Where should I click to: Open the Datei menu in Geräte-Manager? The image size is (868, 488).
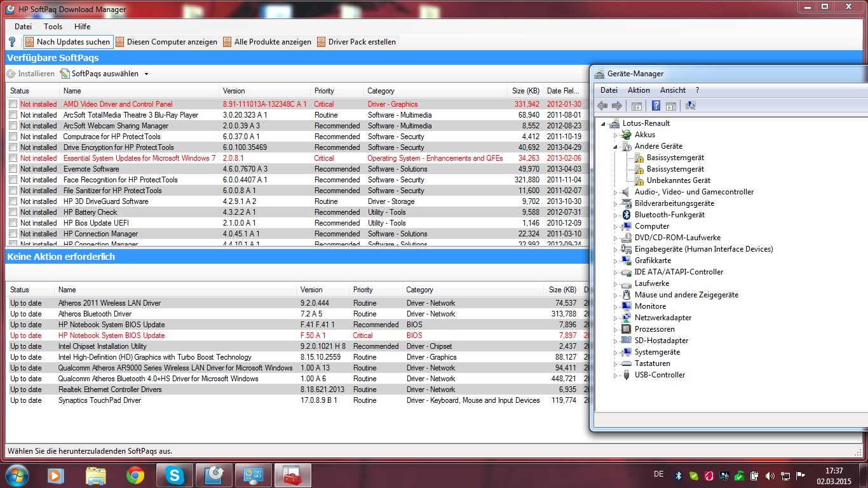click(x=609, y=90)
